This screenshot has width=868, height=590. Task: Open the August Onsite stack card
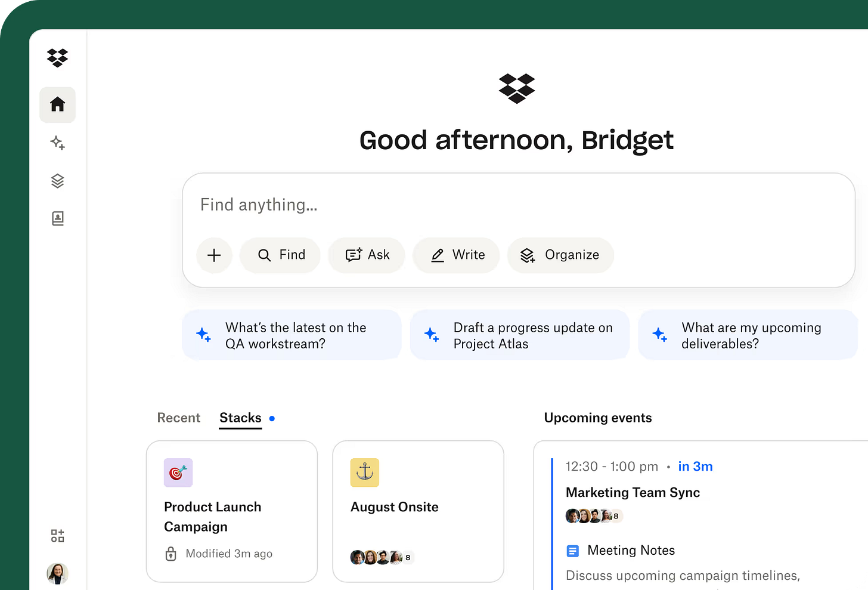point(418,511)
